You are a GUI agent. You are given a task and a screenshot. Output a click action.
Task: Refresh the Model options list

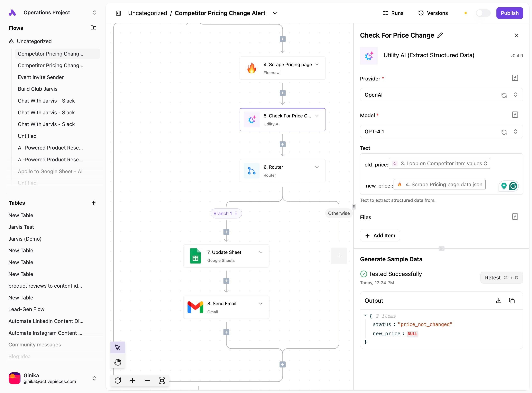pos(504,132)
